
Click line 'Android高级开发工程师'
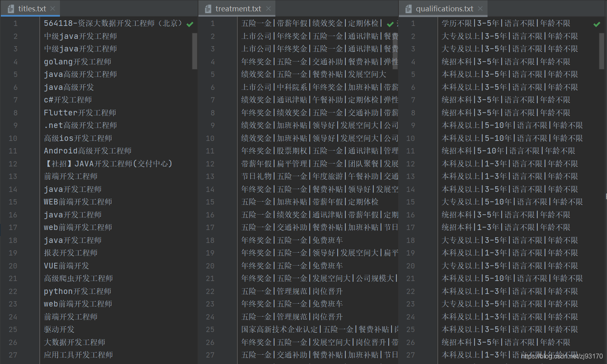coord(87,151)
